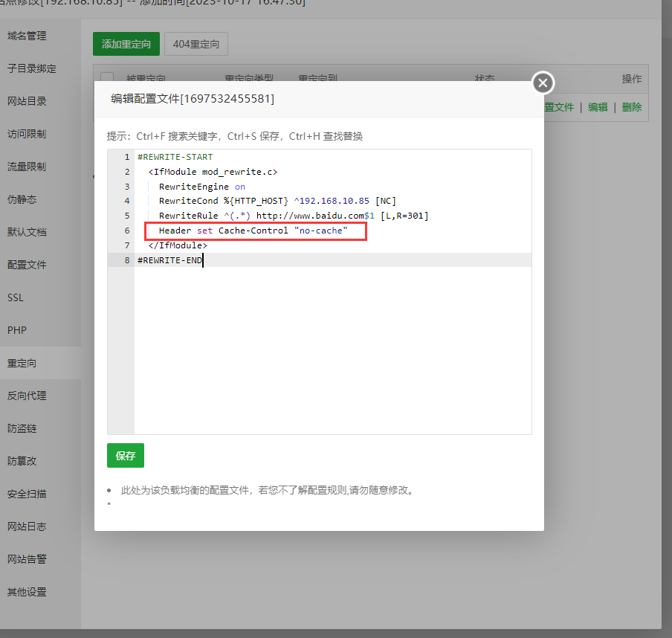Click line number 6 in the gutter
672x638 pixels.
coord(127,231)
